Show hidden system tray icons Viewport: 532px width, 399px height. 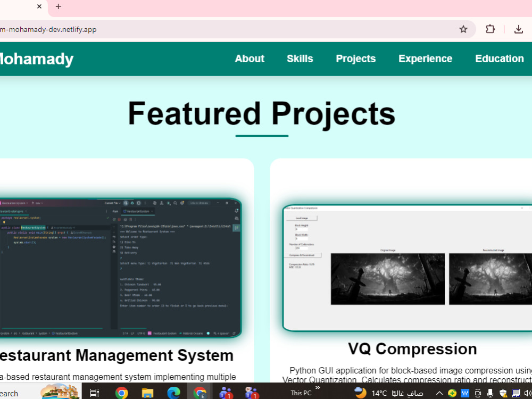(x=439, y=393)
